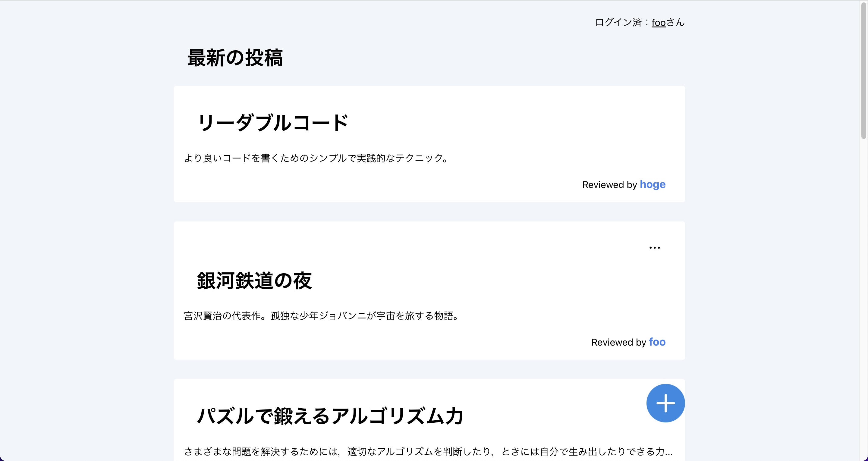Open the 銀河鉄道の夜 post title
The image size is (868, 461).
(254, 281)
